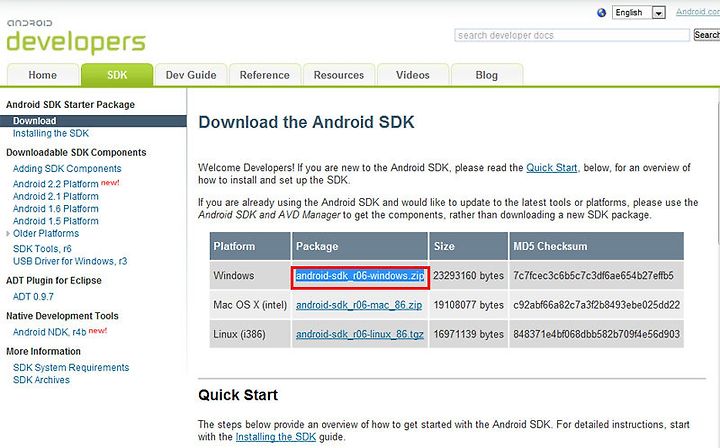Click the Search button
Viewport: 720px width, 448px height.
707,35
